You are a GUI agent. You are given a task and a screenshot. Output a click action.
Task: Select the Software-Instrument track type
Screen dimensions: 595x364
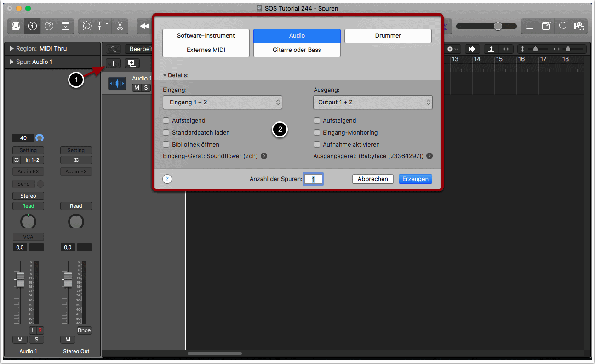(206, 36)
